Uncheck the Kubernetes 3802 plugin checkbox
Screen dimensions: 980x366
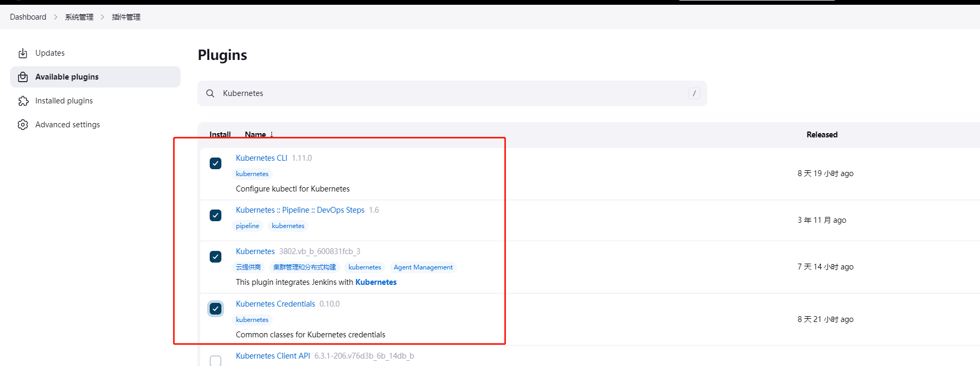click(216, 257)
